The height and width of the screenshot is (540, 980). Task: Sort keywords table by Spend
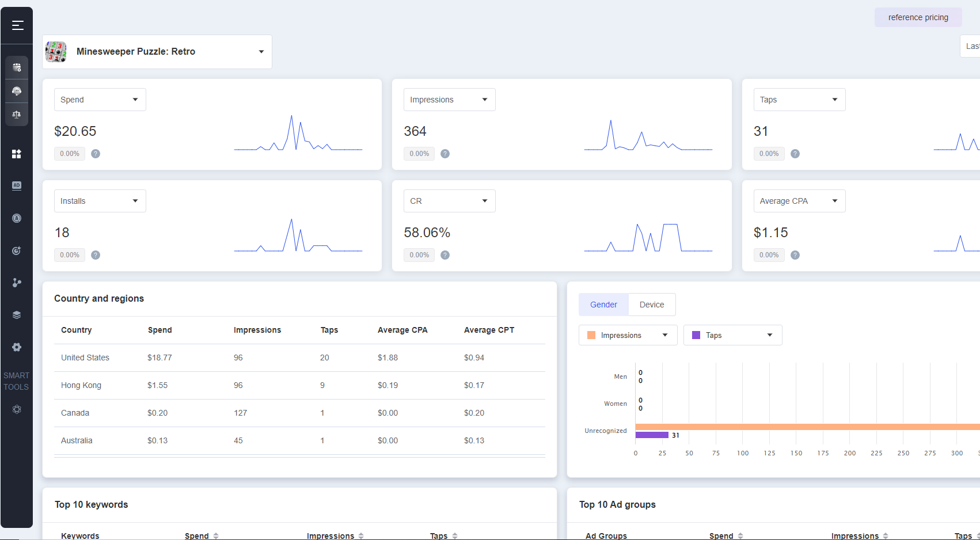pos(216,536)
